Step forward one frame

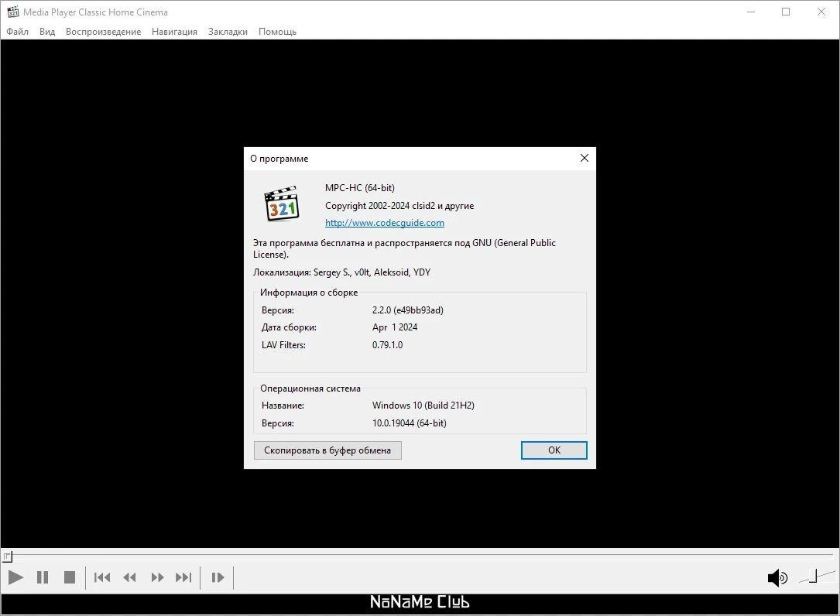[218, 577]
